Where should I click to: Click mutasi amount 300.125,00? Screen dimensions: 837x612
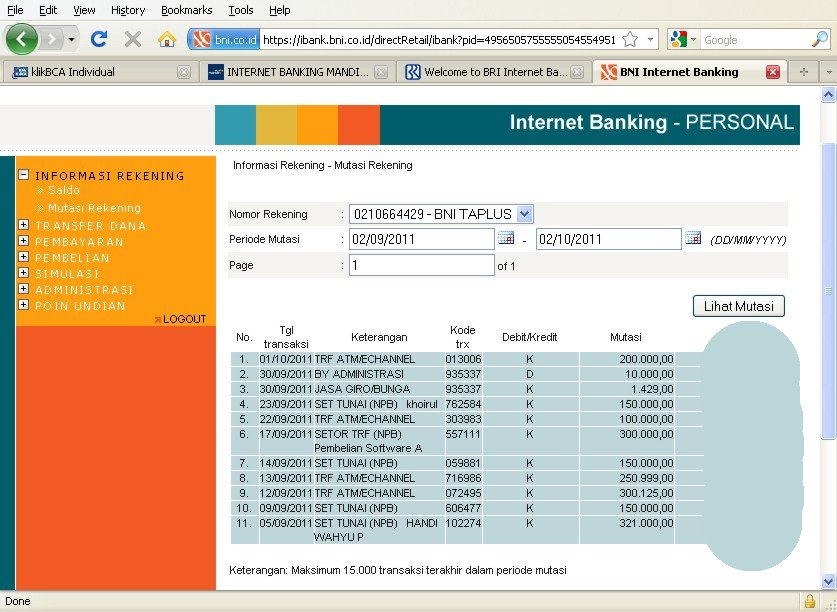pos(646,493)
